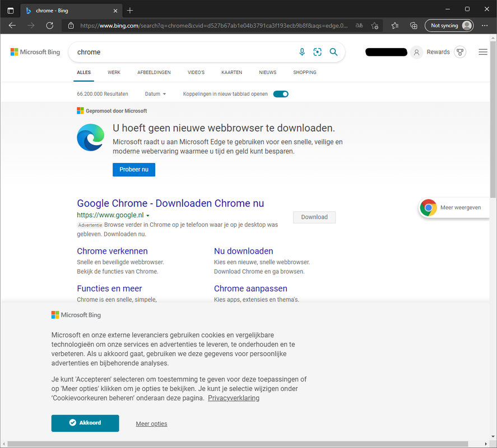This screenshot has width=497, height=448.
Task: Open the Privacyverklaring link
Action: (234, 398)
